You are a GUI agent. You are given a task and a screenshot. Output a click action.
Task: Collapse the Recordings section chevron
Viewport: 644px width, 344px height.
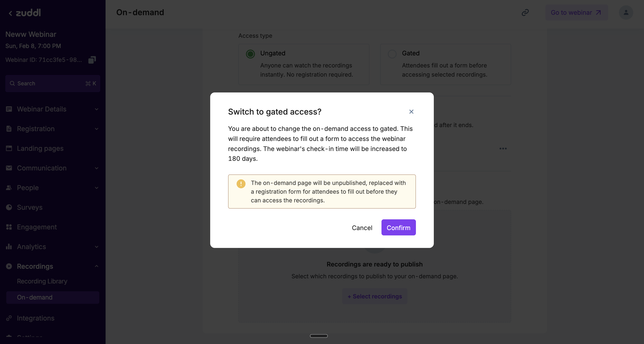[97, 266]
